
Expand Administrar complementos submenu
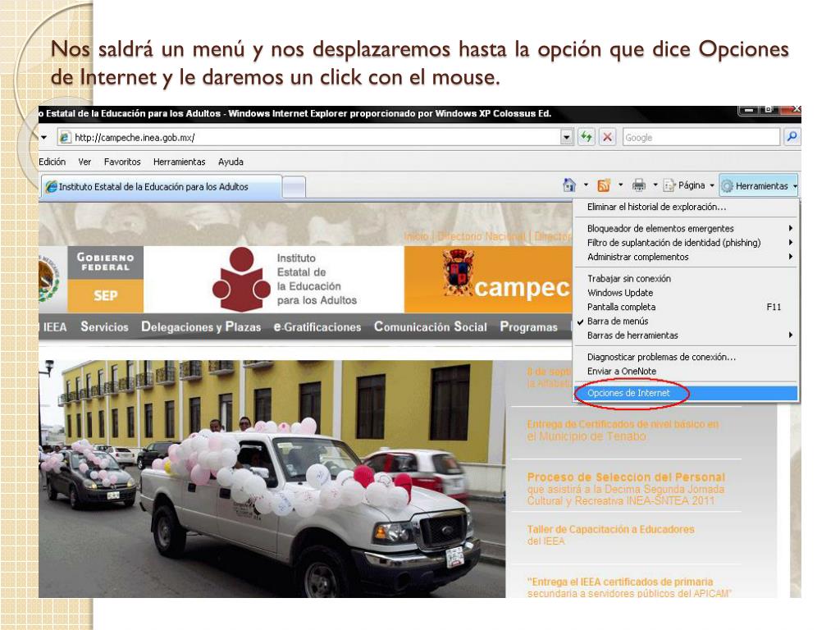tap(685, 257)
